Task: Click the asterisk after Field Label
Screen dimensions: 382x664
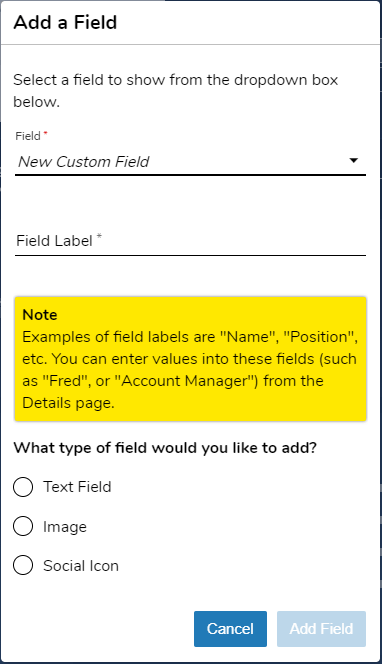Action: (99, 235)
